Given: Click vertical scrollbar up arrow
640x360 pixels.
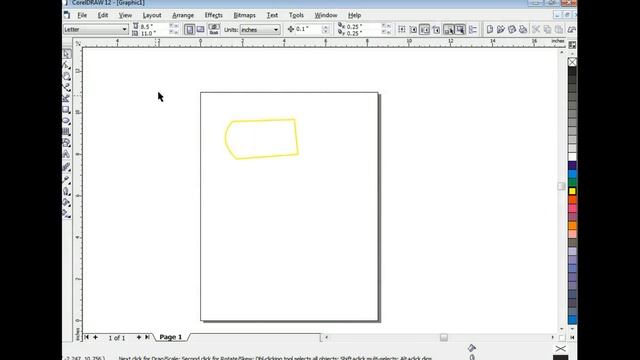Looking at the screenshot, I should [562, 53].
